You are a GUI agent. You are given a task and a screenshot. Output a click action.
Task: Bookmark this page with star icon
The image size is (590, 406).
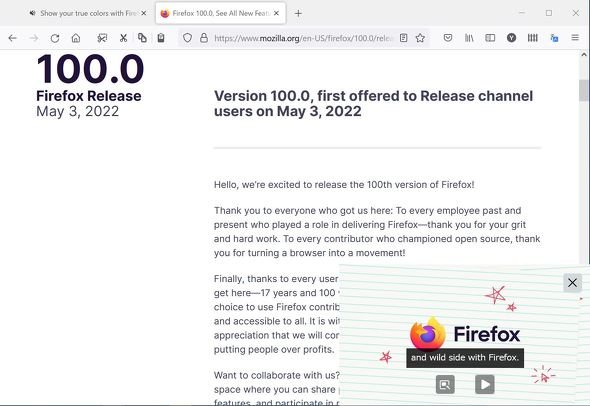(x=420, y=38)
